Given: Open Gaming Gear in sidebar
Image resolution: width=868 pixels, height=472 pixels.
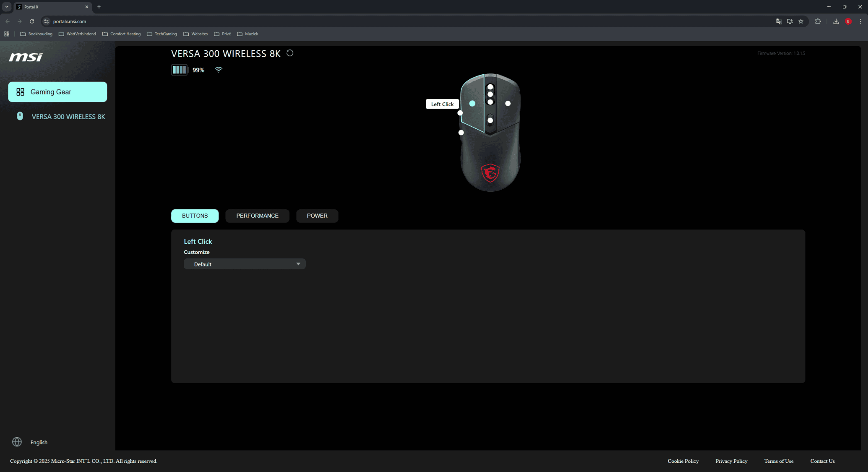Looking at the screenshot, I should (57, 92).
